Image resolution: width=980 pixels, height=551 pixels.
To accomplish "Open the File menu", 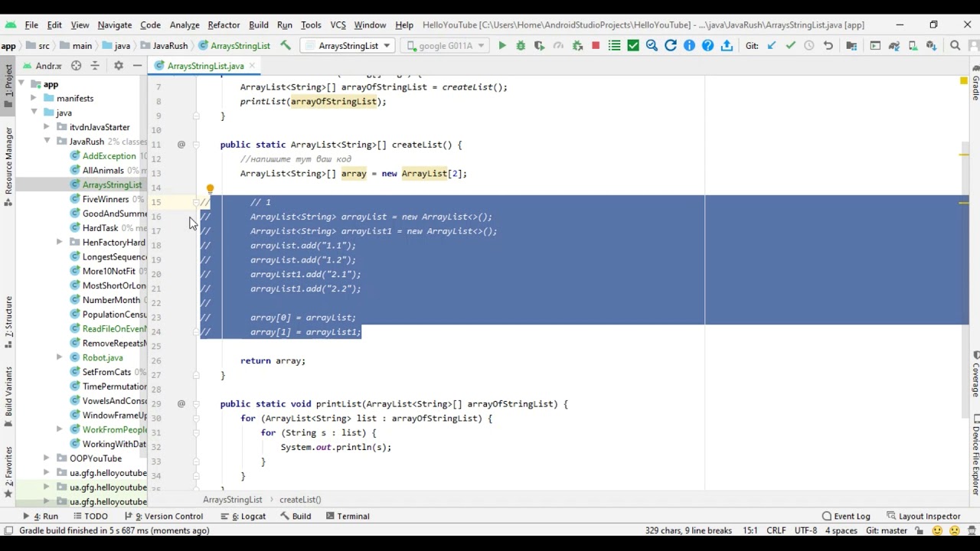I will [x=31, y=24].
